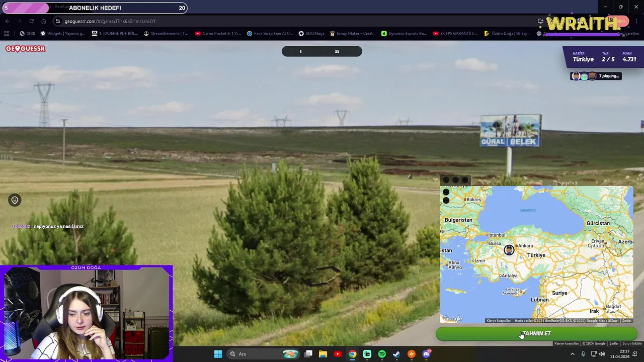Zoom out the guess map
The width and height of the screenshot is (644, 362).
coord(446,201)
